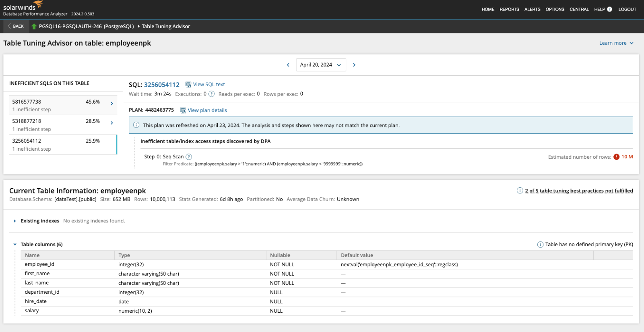The image size is (644, 332).
Task: Go to the previous date
Action: (x=288, y=65)
